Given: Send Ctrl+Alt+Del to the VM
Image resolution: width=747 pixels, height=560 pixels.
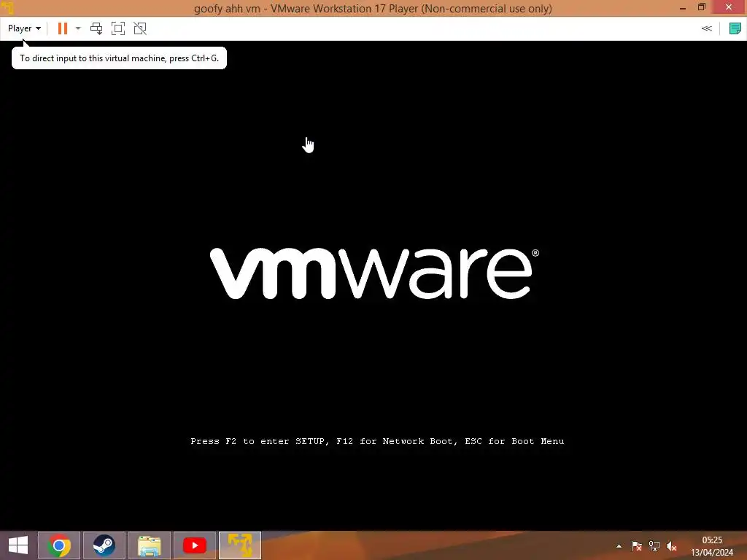Looking at the screenshot, I should (96, 28).
